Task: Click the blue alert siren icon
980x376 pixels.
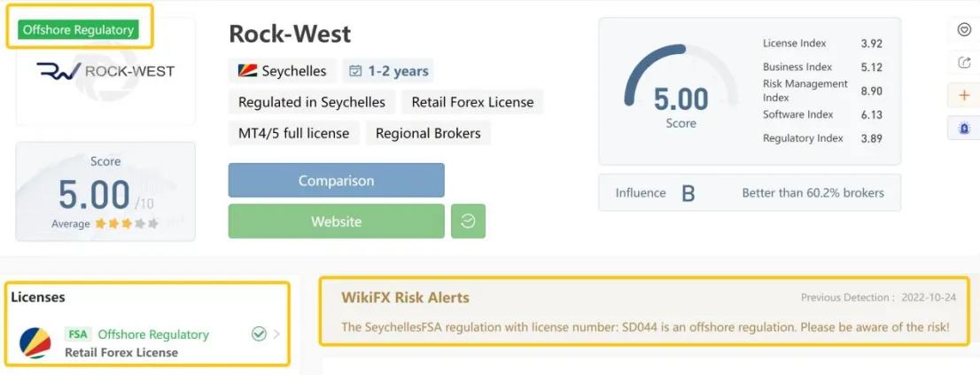Action: 963,129
